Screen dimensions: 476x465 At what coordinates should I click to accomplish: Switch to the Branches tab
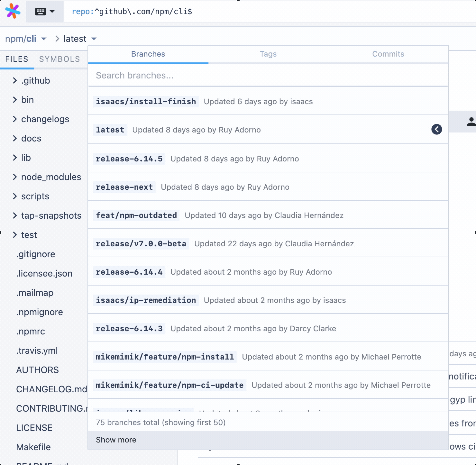[148, 54]
